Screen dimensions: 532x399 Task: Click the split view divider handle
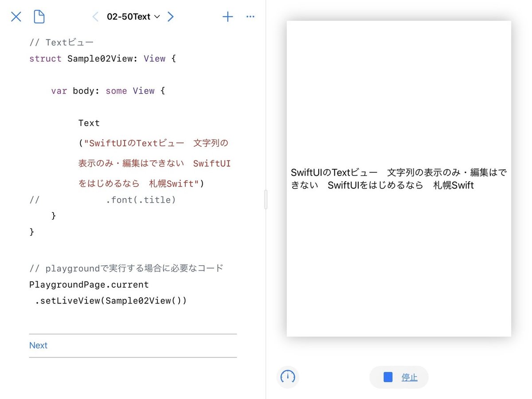(x=266, y=199)
